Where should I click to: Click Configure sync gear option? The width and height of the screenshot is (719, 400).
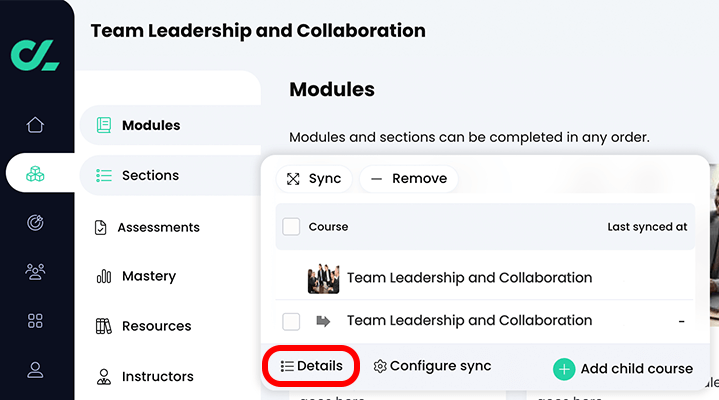point(432,366)
